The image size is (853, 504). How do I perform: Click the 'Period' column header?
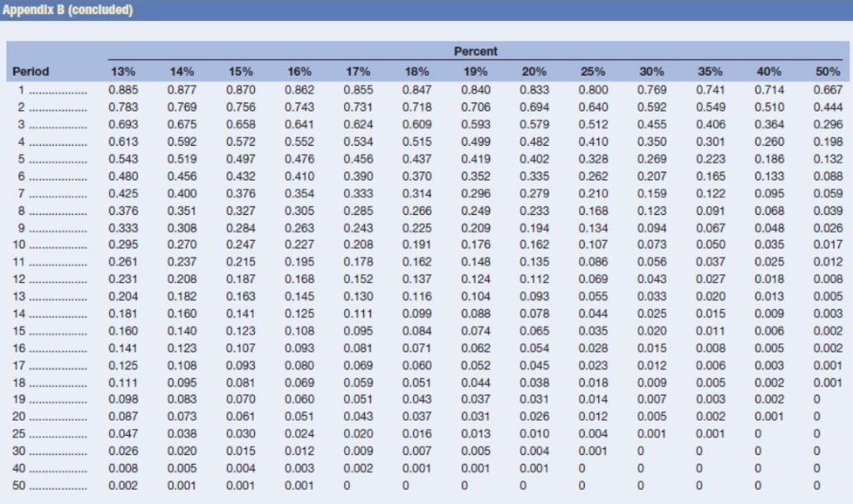31,72
